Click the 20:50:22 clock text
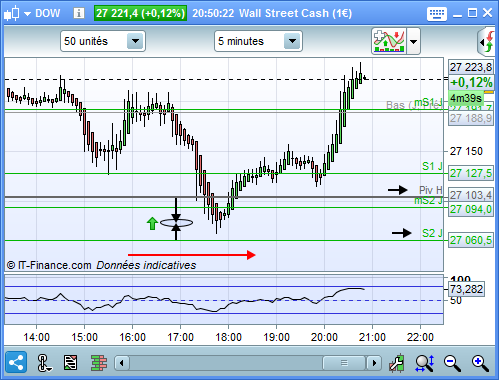Image resolution: width=499 pixels, height=380 pixels. tap(213, 13)
